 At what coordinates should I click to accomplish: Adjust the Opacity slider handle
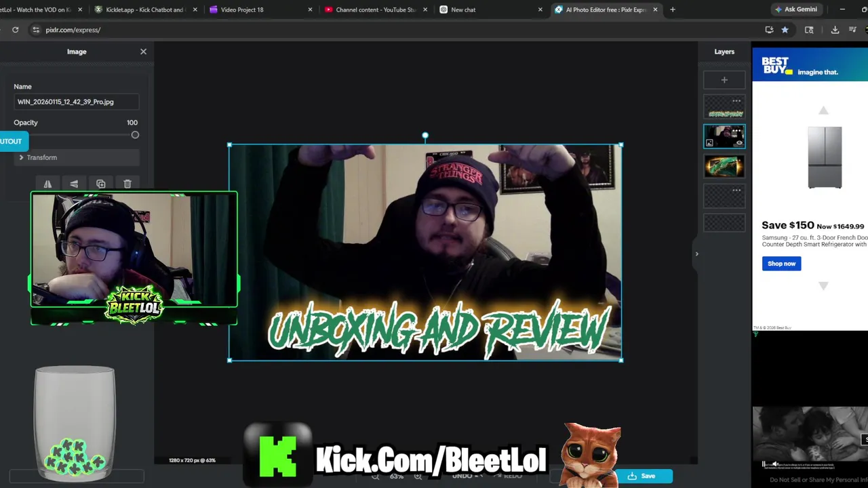coord(135,135)
